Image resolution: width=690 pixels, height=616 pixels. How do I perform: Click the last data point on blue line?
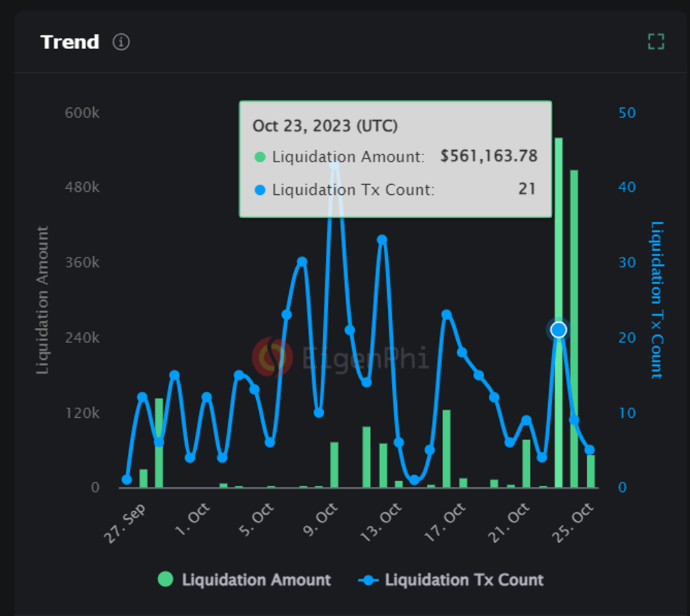pyautogui.click(x=590, y=450)
